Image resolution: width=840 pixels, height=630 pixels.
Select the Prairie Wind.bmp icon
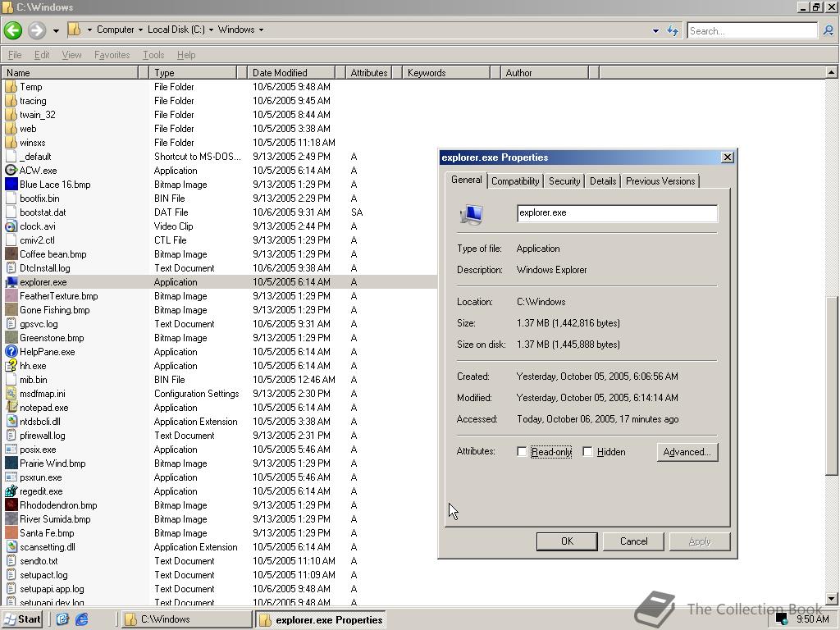(11, 463)
